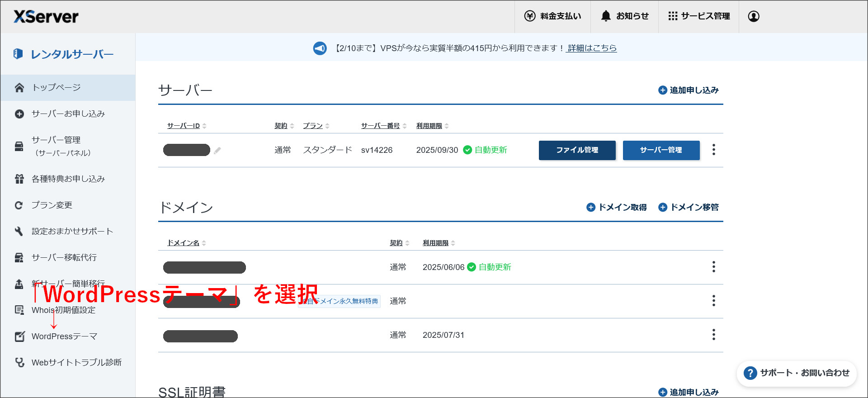Screen dimensions: 868x398
Task: Click the pencil icon to edit server ID
Action: tap(217, 150)
